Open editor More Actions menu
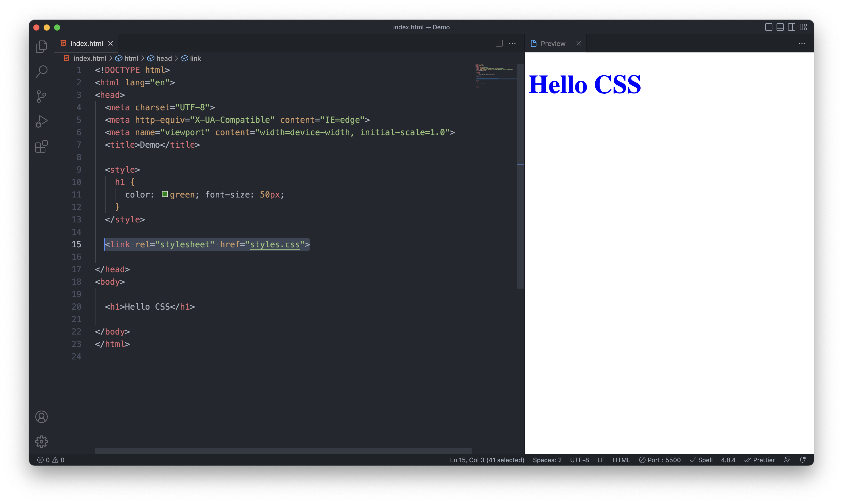The height and width of the screenshot is (504, 843). pos(512,43)
